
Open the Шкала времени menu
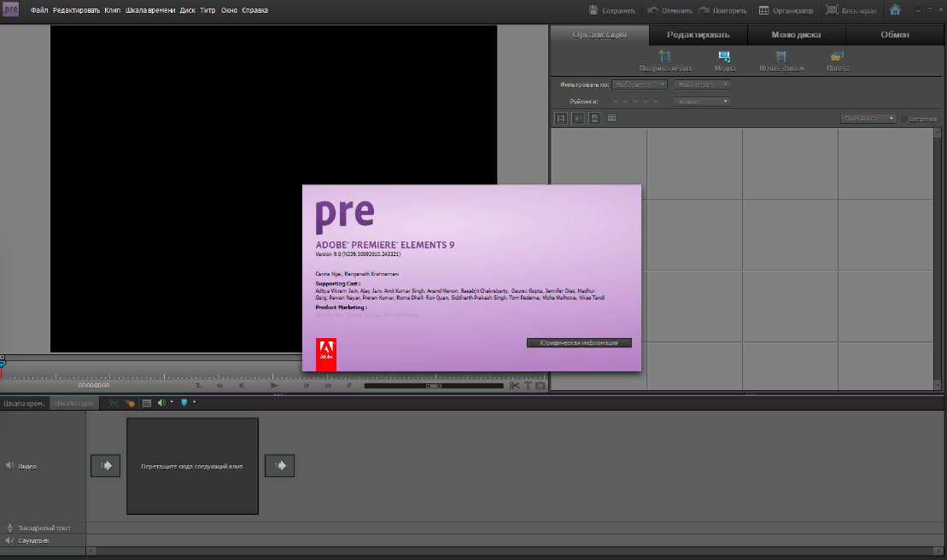tap(150, 10)
